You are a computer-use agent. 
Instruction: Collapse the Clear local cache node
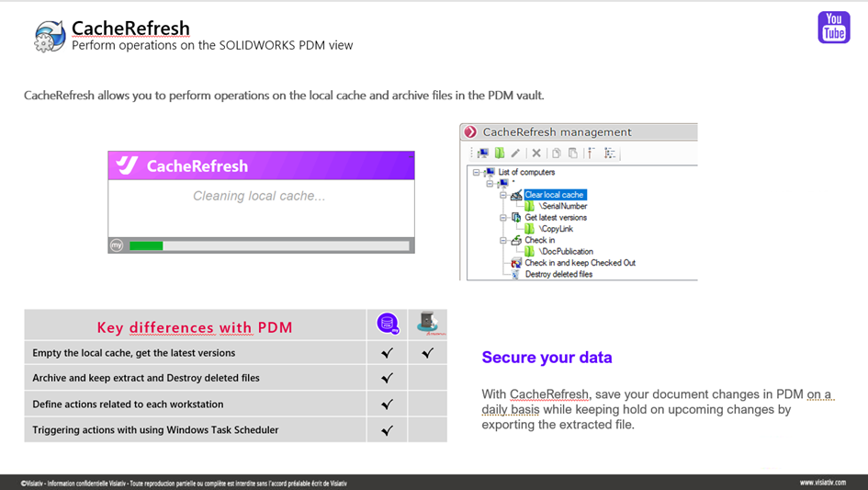tap(503, 195)
